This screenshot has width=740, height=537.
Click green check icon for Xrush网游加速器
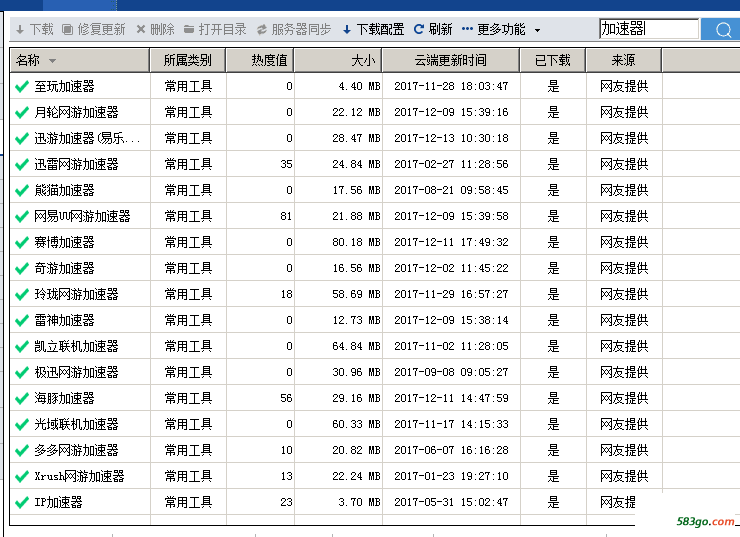22,477
